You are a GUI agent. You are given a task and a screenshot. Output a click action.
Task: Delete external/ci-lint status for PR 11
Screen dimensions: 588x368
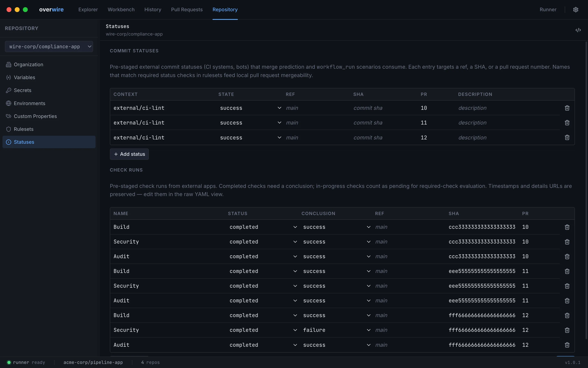(567, 123)
